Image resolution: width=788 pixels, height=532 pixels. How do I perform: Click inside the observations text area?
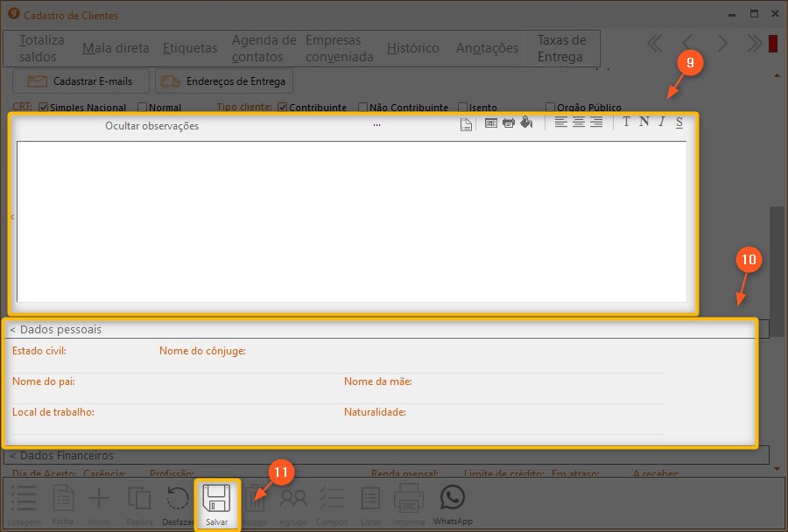(x=350, y=219)
